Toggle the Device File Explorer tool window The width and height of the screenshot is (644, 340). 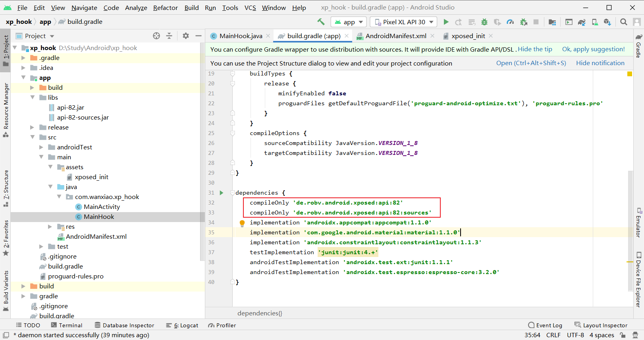coord(638,279)
